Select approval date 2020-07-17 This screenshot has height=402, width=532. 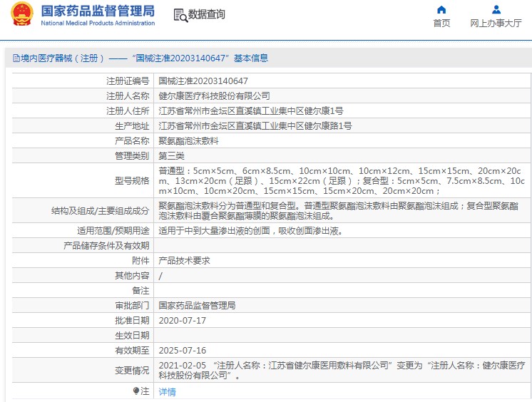pyautogui.click(x=182, y=321)
